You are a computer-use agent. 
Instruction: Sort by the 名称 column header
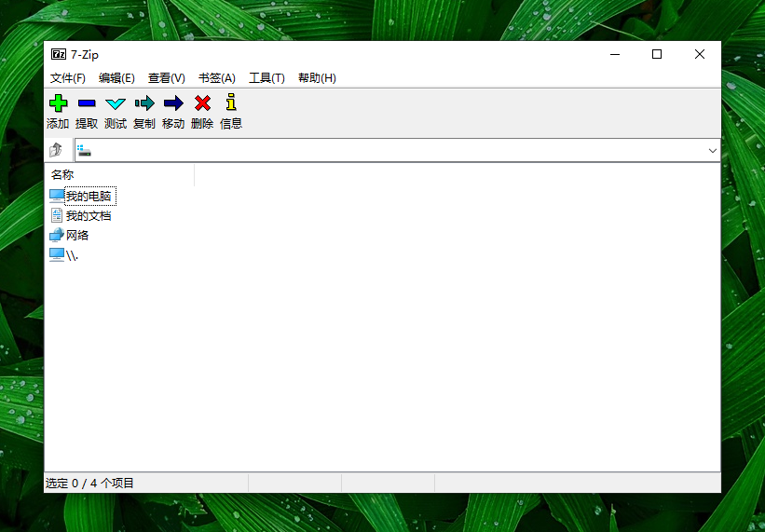tap(120, 174)
